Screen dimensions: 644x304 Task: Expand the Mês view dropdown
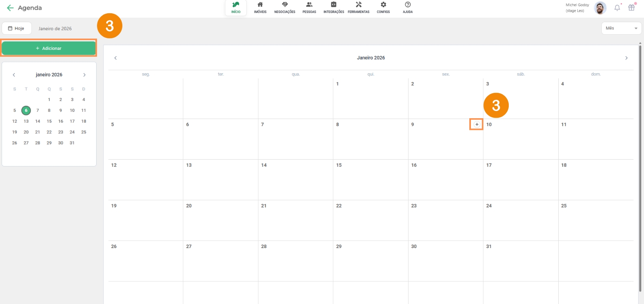click(x=621, y=28)
